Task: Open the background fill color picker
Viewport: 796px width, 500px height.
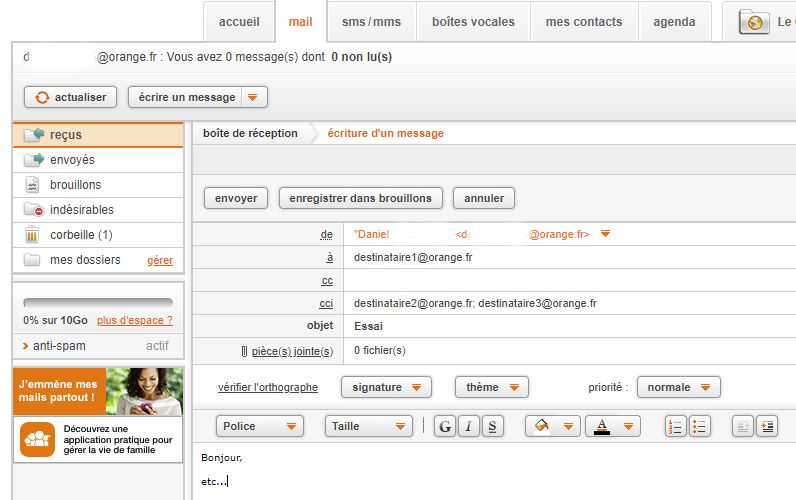Action: coord(552,426)
